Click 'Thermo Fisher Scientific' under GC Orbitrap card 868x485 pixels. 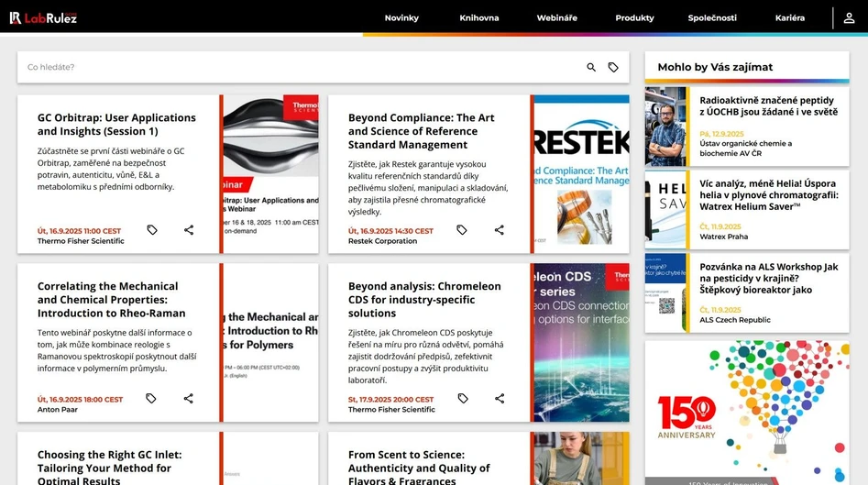point(81,241)
